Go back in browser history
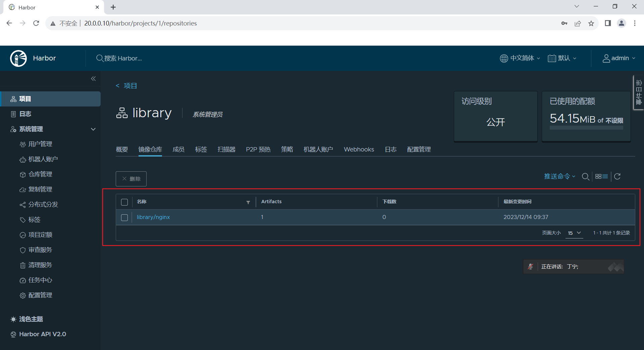This screenshot has width=644, height=350. tap(9, 23)
